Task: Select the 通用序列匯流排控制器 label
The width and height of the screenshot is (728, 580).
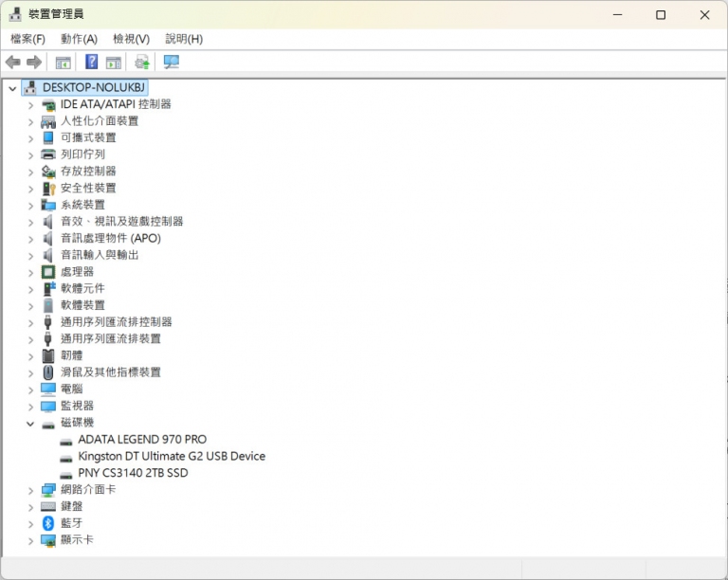Action: point(116,322)
